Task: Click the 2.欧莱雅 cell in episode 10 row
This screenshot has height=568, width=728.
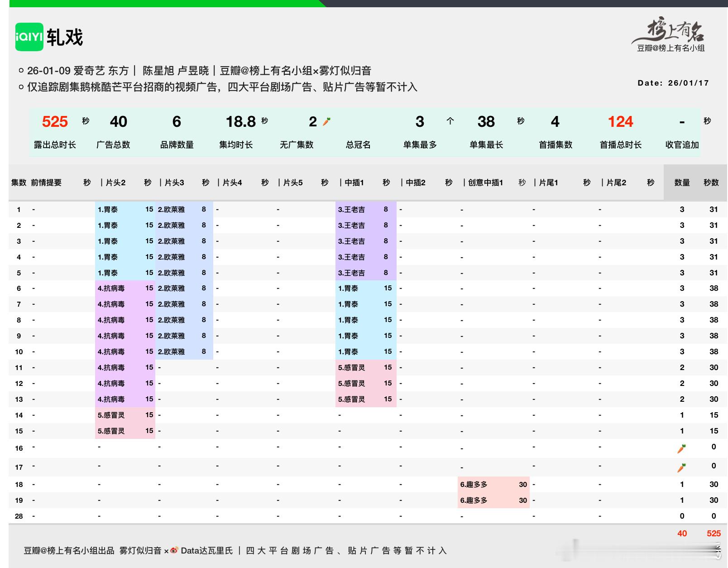Action: [184, 351]
